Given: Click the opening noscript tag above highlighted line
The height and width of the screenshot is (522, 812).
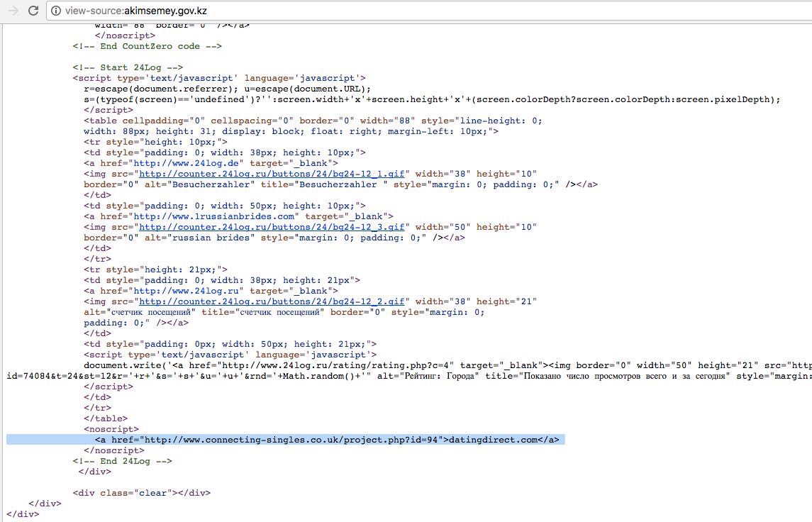Looking at the screenshot, I should coord(111,429).
